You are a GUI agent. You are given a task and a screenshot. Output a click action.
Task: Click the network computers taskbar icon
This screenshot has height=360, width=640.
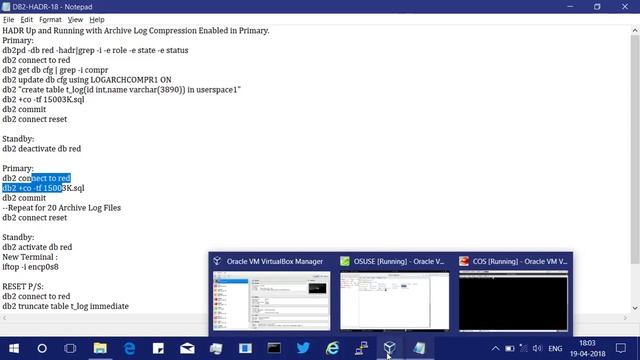(361, 348)
